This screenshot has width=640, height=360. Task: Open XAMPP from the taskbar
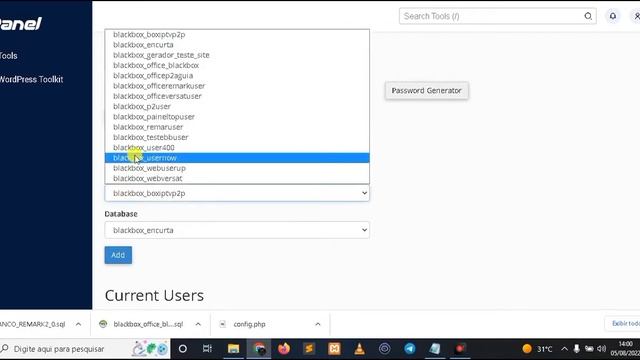[x=334, y=349]
